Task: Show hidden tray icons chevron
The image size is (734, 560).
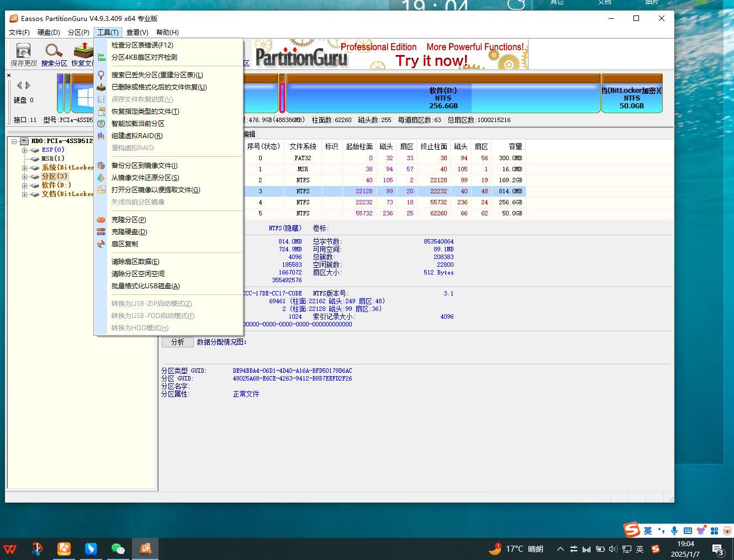Action: 561,549
